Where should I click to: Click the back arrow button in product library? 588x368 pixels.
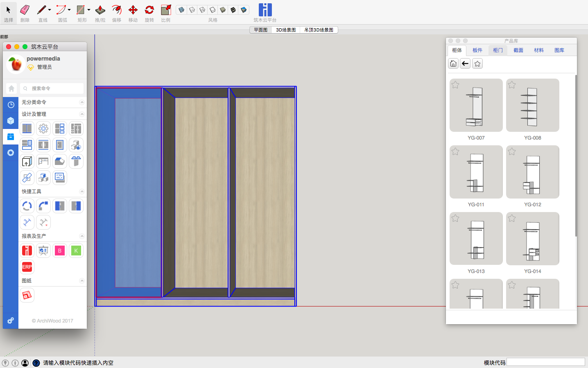tap(465, 63)
